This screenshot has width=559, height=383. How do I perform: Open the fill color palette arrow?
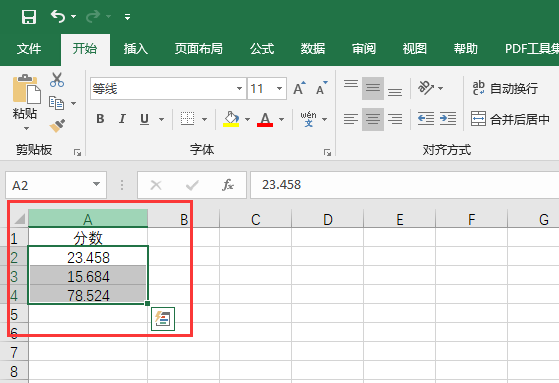(x=247, y=119)
